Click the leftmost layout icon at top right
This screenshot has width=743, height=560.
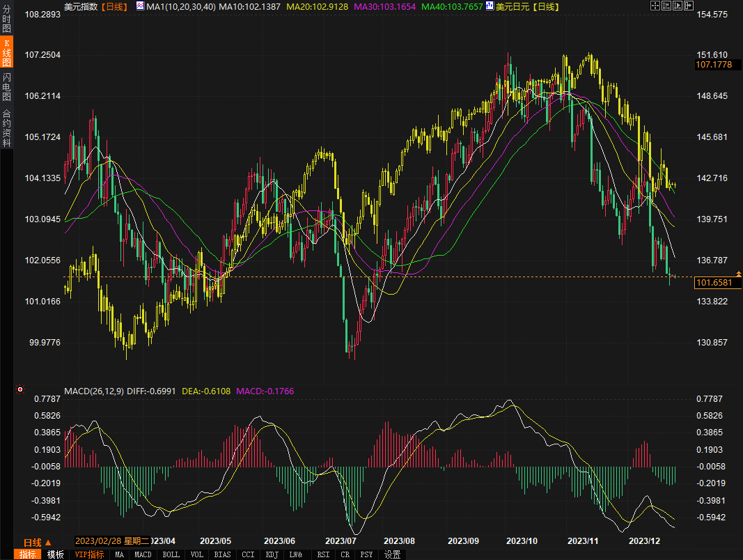[x=655, y=6]
